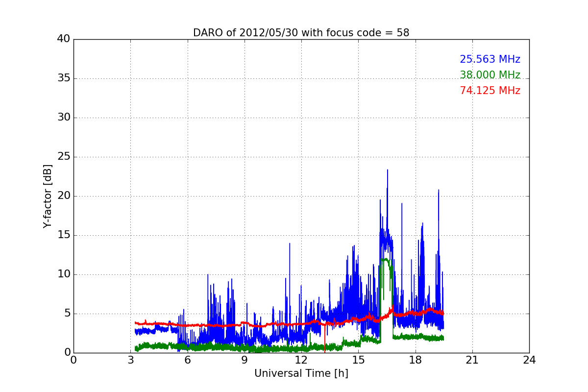Select the green 38.000 MHz legend label
Screen dimensions: 588x392
(x=490, y=75)
